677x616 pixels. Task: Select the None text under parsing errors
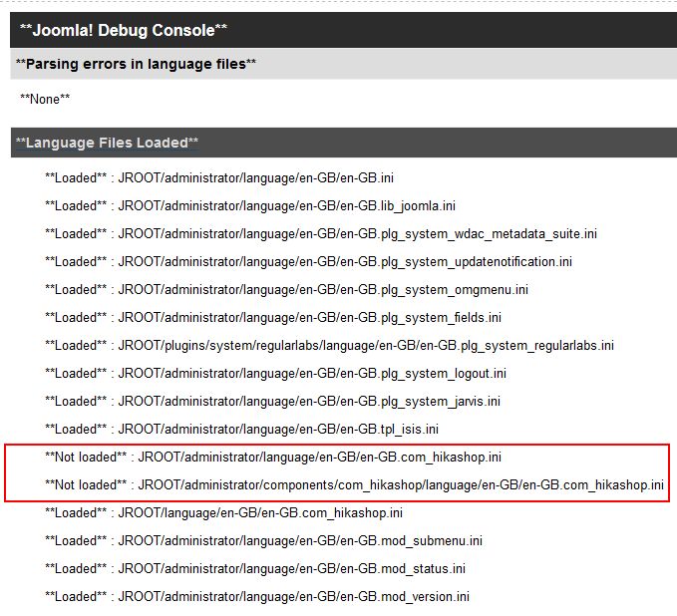coord(45,99)
